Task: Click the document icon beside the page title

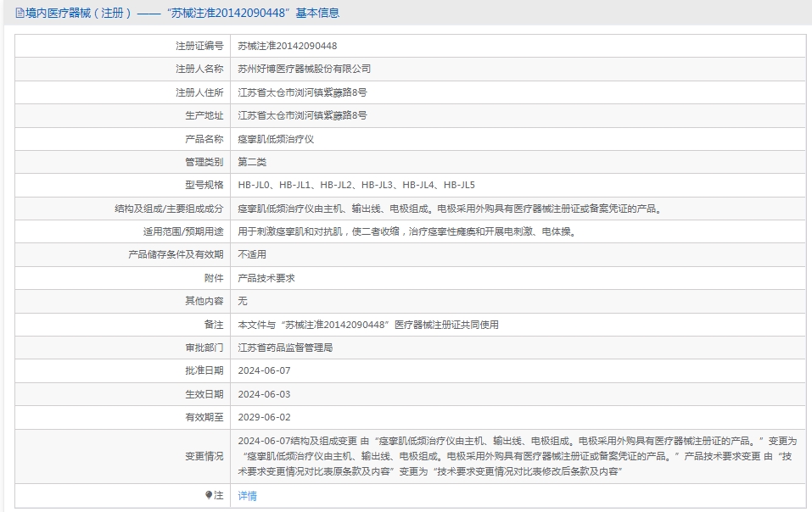Action: click(x=20, y=14)
